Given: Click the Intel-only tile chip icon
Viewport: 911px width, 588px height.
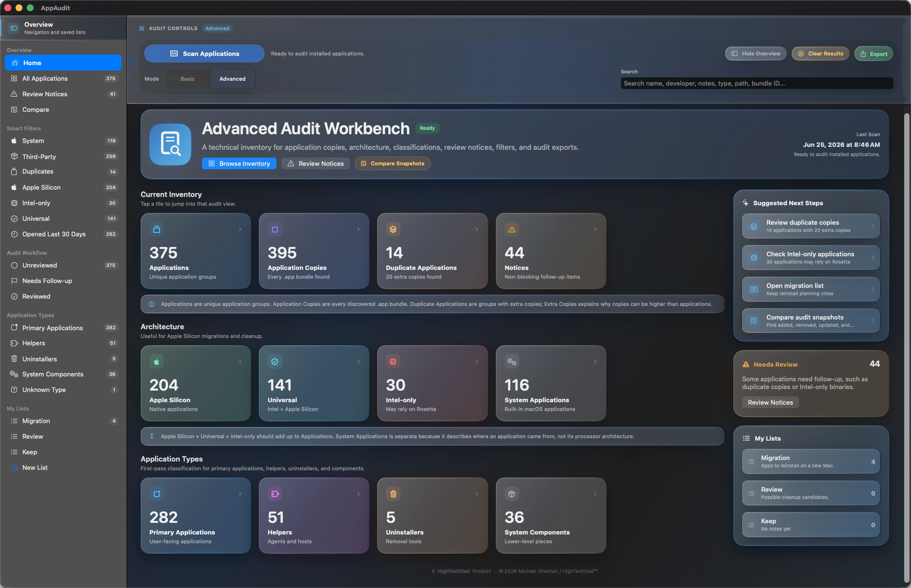Looking at the screenshot, I should (393, 362).
